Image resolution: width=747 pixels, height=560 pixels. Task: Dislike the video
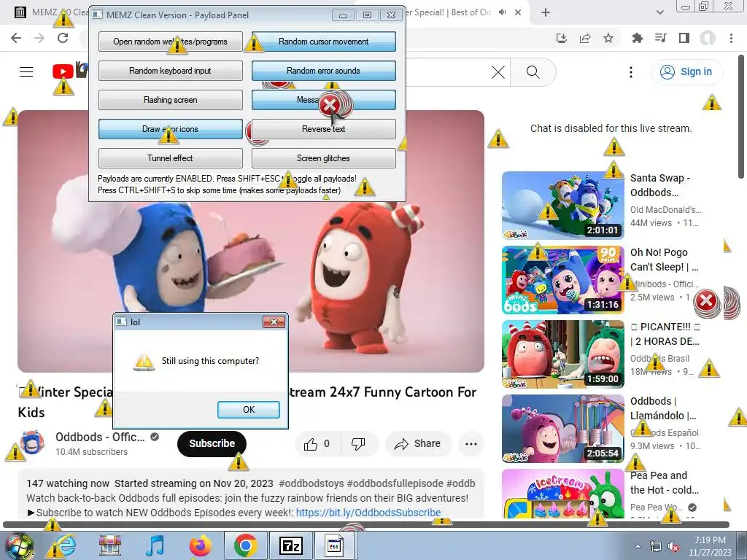point(358,444)
